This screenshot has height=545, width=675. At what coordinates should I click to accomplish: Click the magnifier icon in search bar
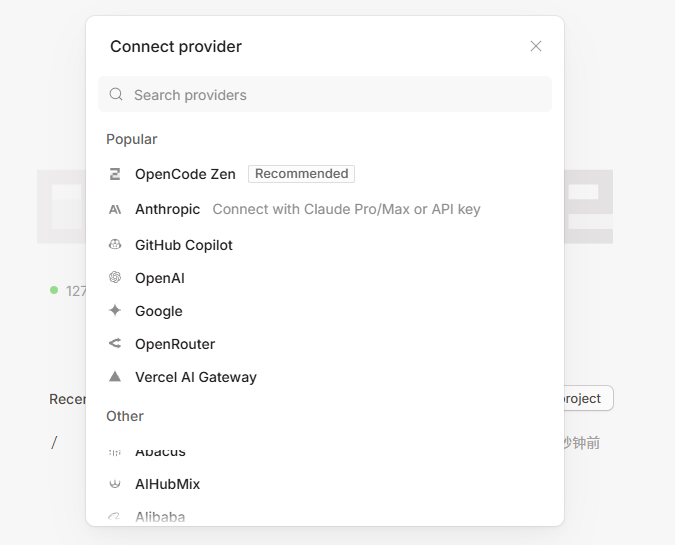pyautogui.click(x=116, y=95)
